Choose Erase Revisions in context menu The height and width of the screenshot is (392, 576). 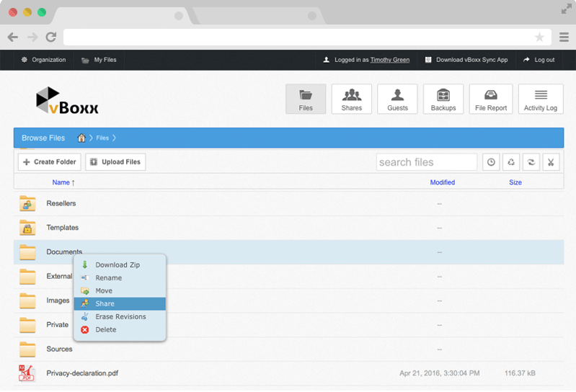pyautogui.click(x=120, y=317)
